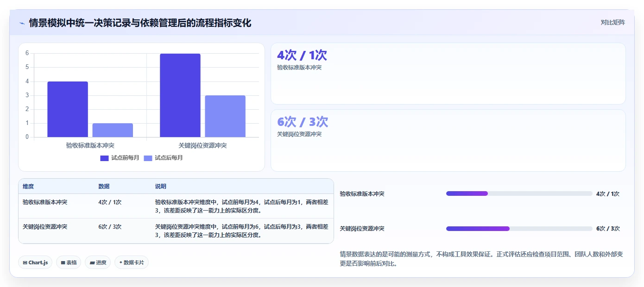Click y-axis tick label 6
Viewport: 644px width, 287px height.
tap(27, 53)
